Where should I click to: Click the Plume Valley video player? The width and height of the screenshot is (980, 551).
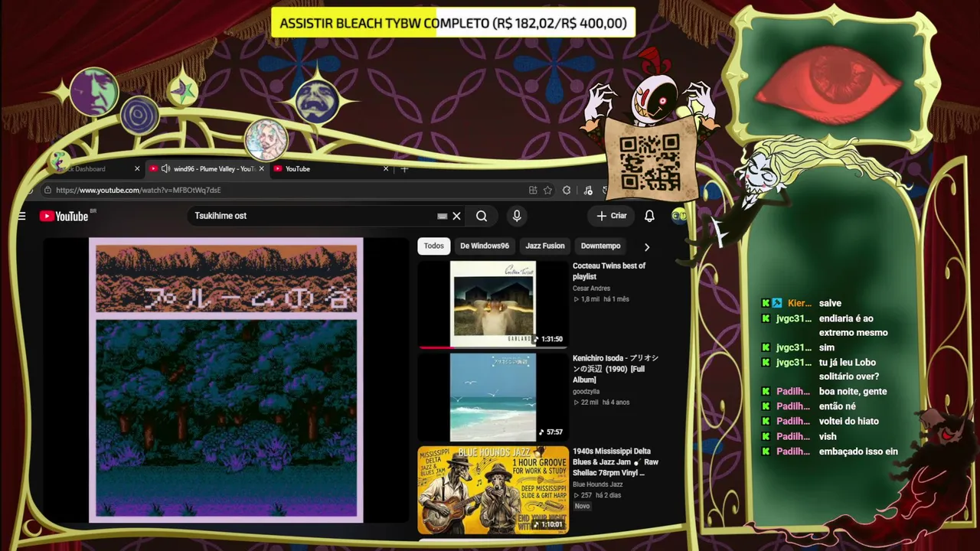(226, 380)
